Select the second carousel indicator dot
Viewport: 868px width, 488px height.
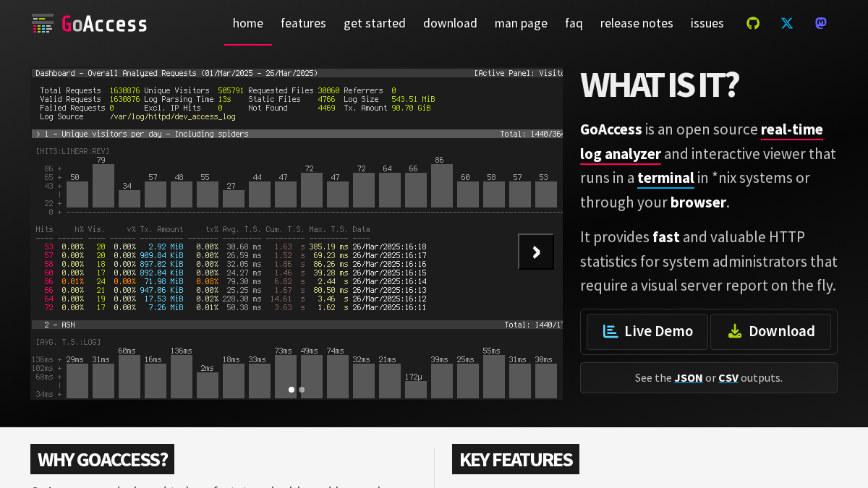click(x=302, y=390)
